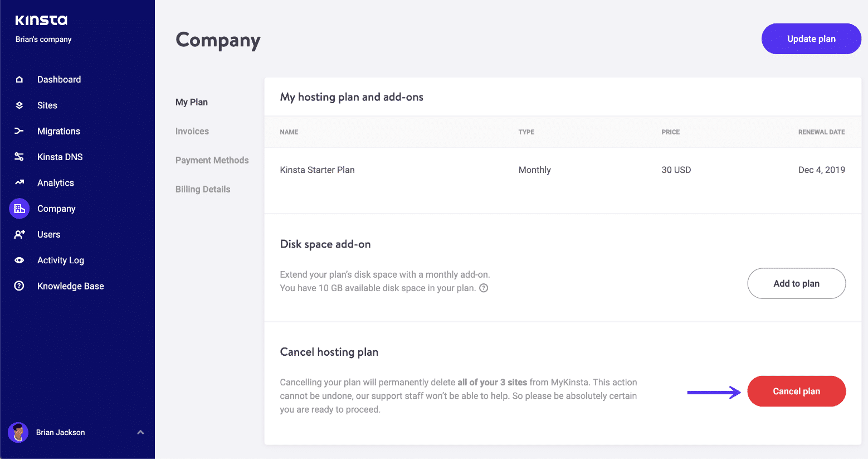Click the Activity Log eye icon

pos(19,260)
